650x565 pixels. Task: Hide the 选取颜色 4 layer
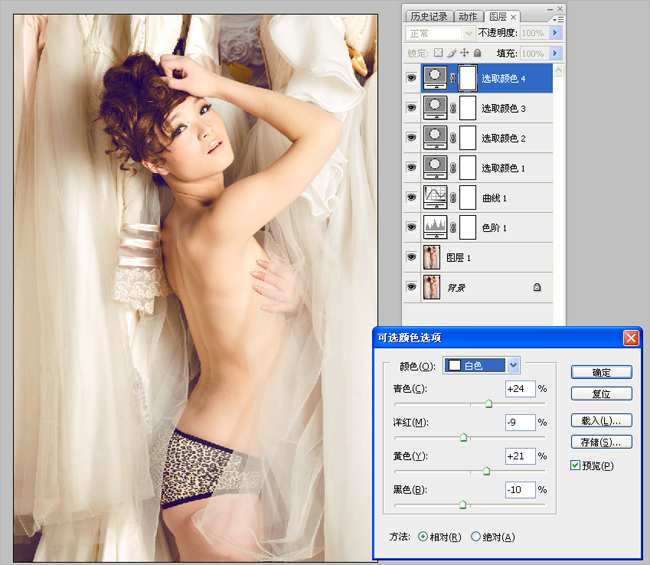click(x=411, y=78)
